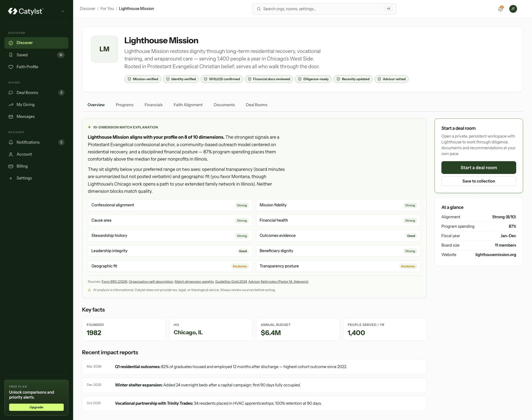Screen dimensions: 532x420
Task: Click the Financial docs reviewed shield icon
Action: click(250, 79)
